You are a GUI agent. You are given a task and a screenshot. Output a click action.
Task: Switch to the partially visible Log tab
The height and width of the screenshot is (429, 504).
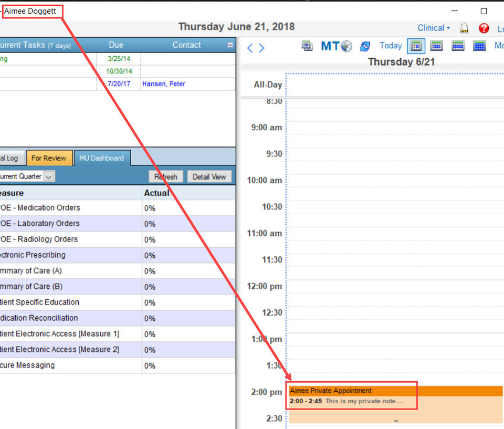[12, 158]
